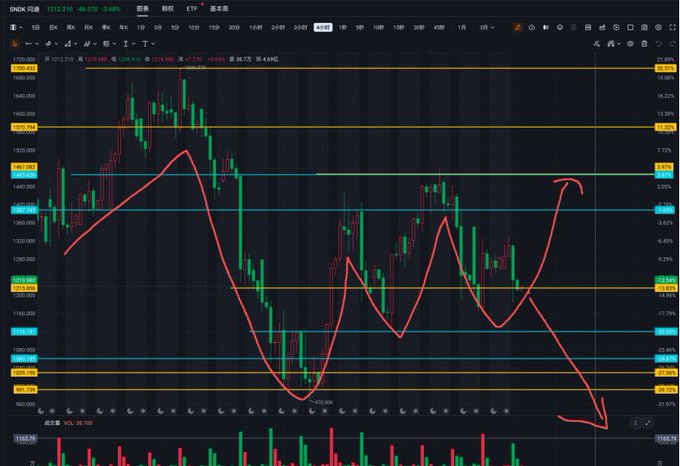This screenshot has height=466, width=680.
Task: Click the square multi-chart layout icon
Action: click(x=630, y=27)
